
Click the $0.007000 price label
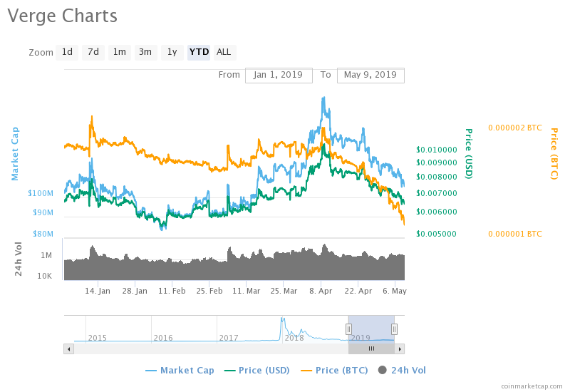[x=437, y=193]
